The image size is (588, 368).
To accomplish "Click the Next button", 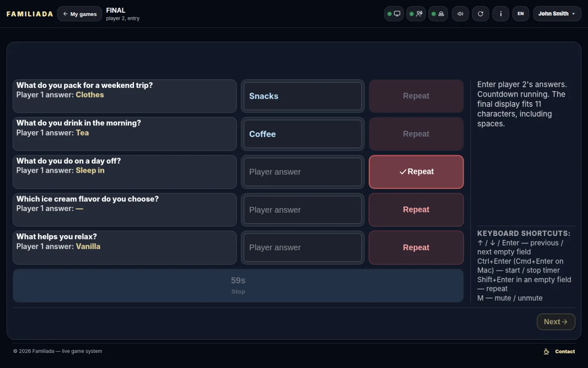I will pyautogui.click(x=556, y=322).
